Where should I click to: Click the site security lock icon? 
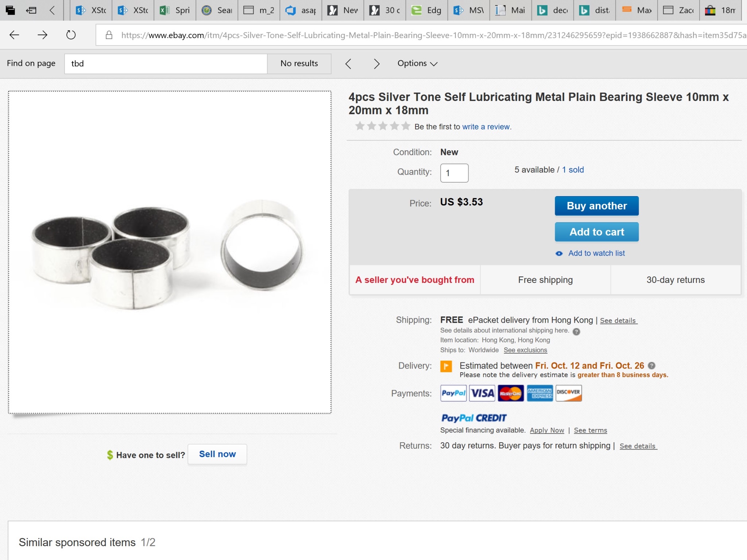(x=109, y=35)
